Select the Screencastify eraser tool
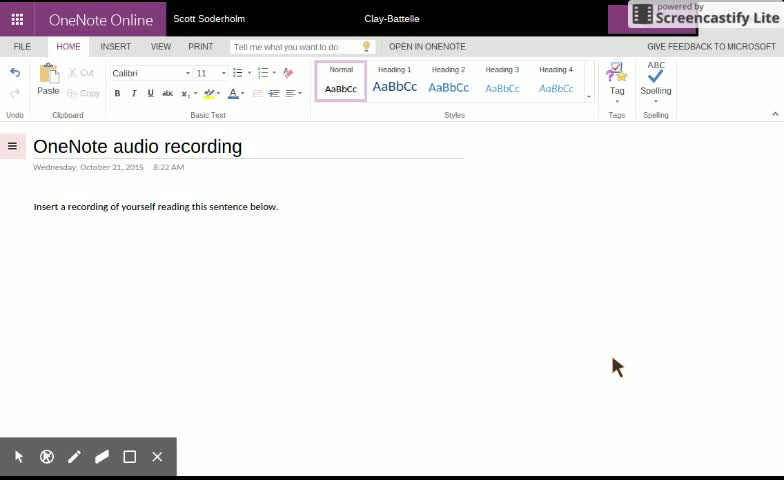This screenshot has width=784, height=480. [102, 456]
